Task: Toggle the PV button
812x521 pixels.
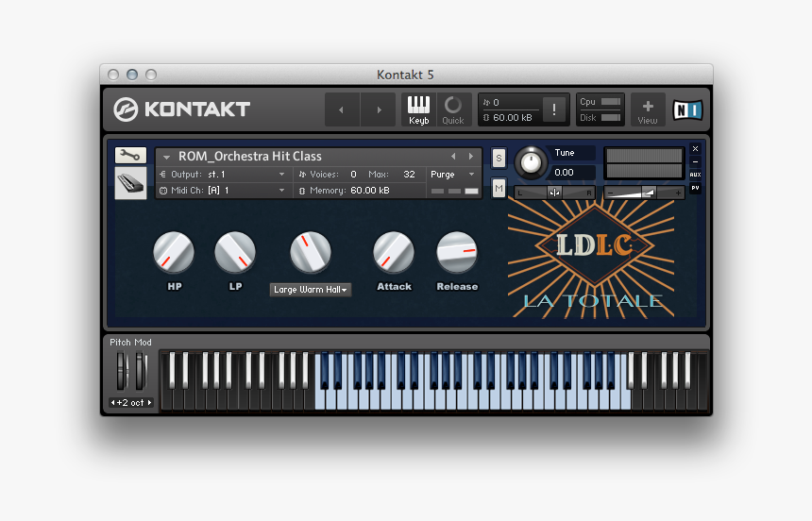Action: tap(696, 188)
